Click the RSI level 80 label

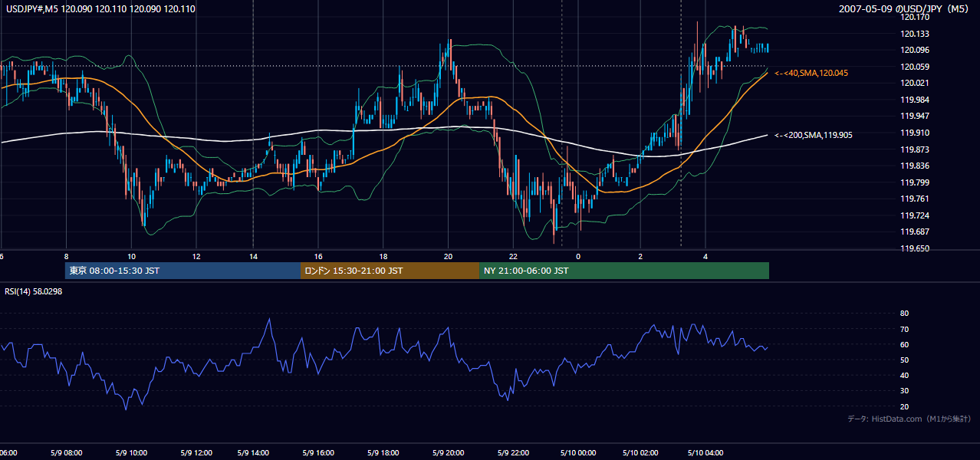pos(904,314)
